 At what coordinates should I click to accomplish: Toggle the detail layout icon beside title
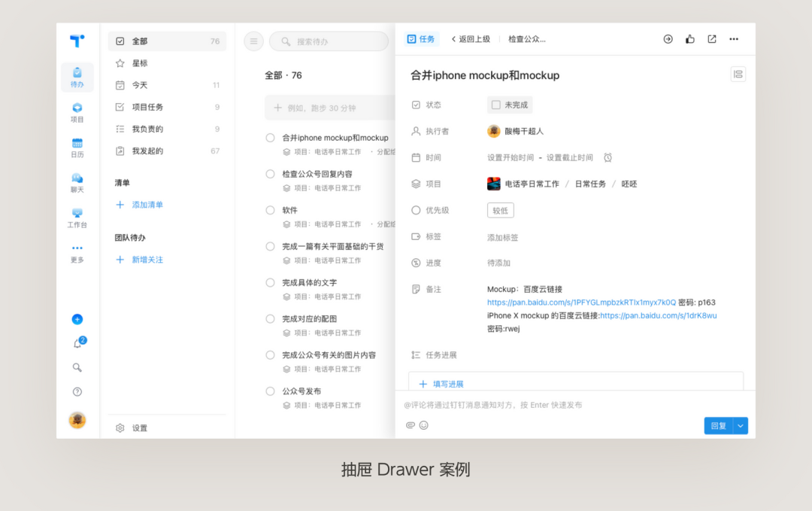tap(738, 74)
